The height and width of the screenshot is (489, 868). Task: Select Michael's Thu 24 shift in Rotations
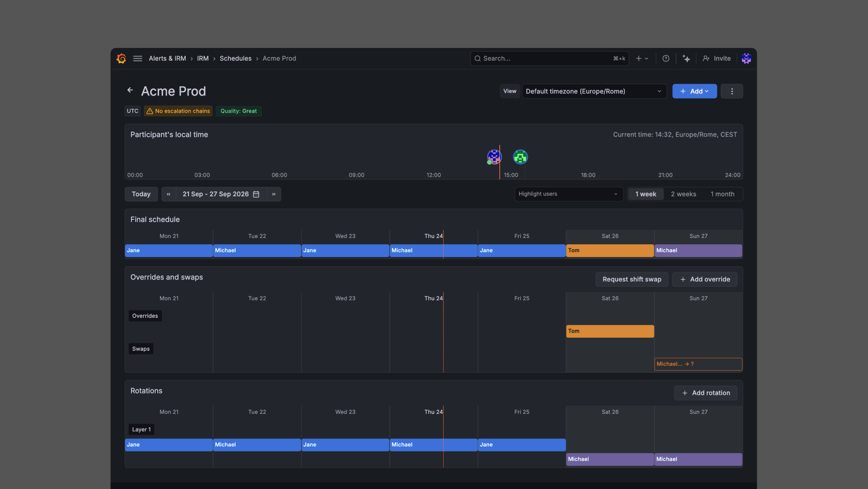pyautogui.click(x=434, y=445)
